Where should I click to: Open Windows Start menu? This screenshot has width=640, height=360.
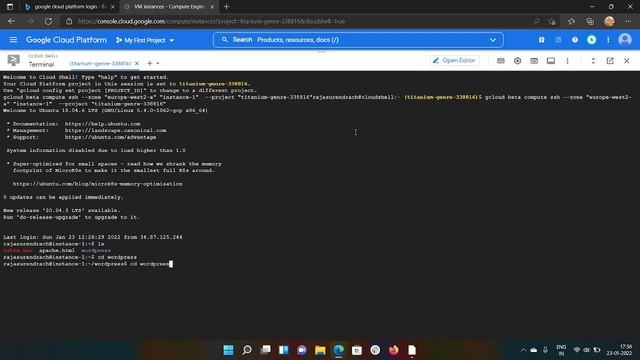tap(229, 350)
